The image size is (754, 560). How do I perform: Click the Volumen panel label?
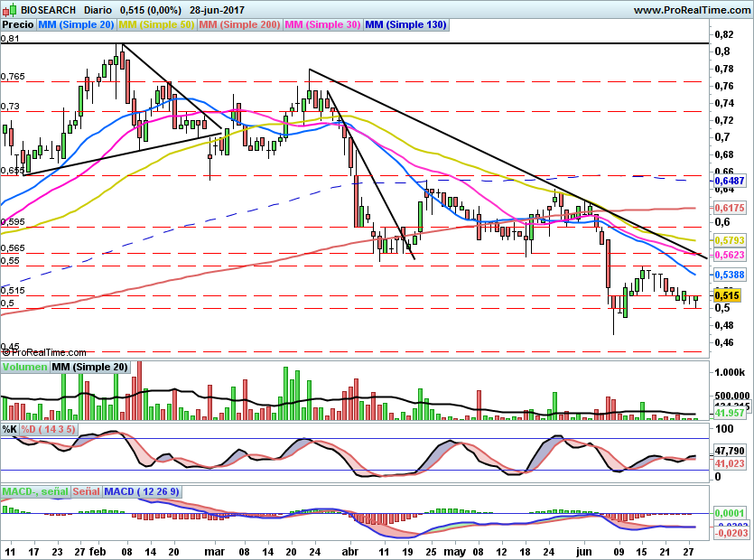(x=24, y=367)
